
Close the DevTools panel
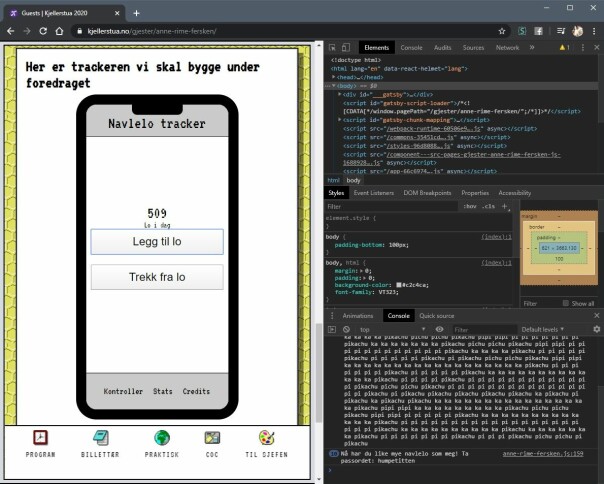pos(596,47)
